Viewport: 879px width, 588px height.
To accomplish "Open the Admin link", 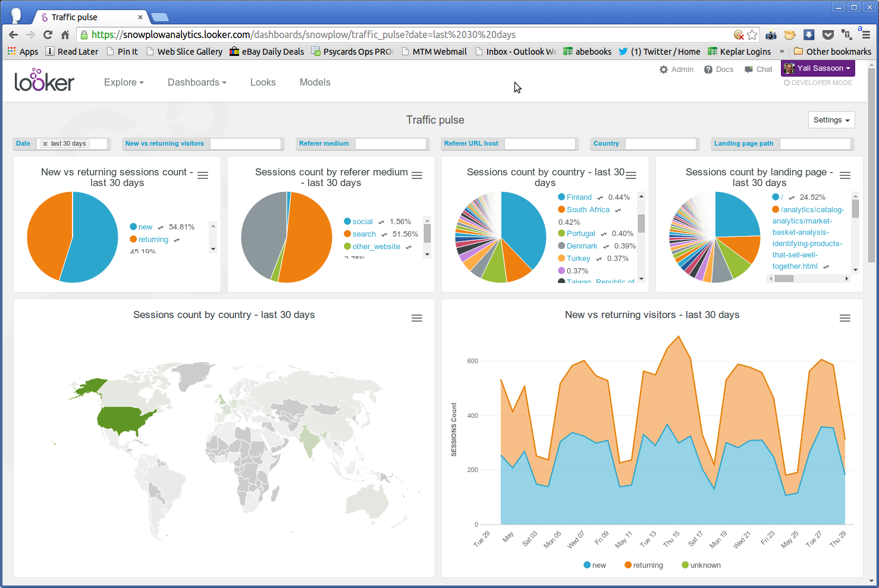I will [676, 70].
